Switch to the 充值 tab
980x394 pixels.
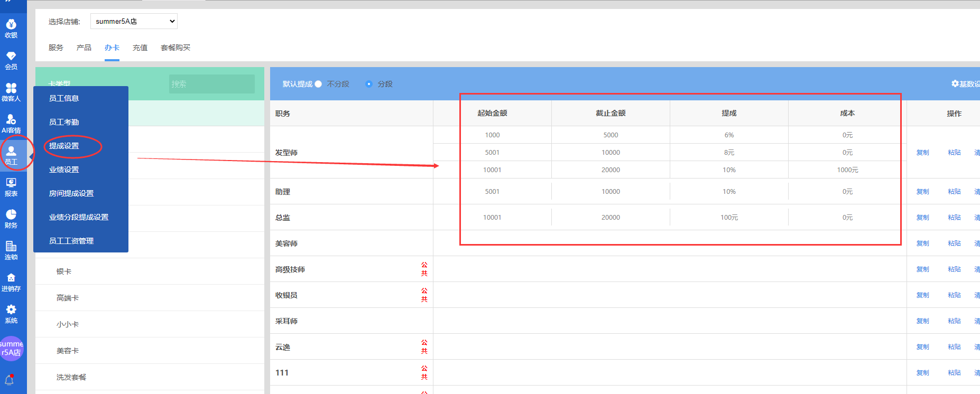[140, 48]
